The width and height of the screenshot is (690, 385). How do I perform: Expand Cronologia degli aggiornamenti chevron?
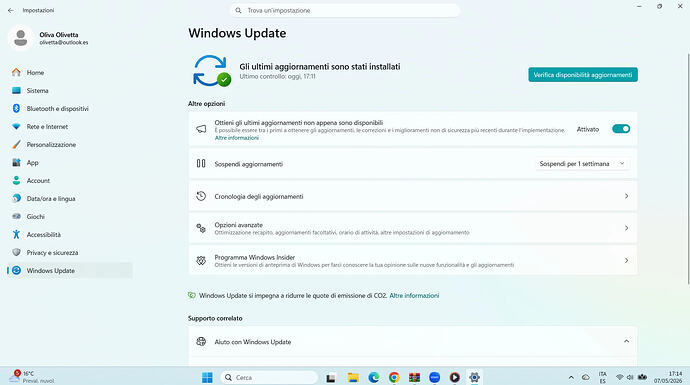[x=626, y=196]
